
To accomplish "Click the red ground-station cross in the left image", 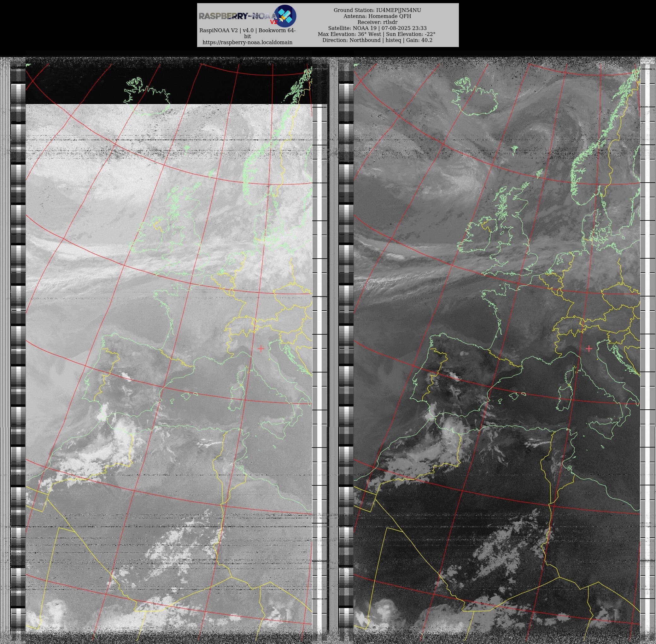I will coord(261,348).
